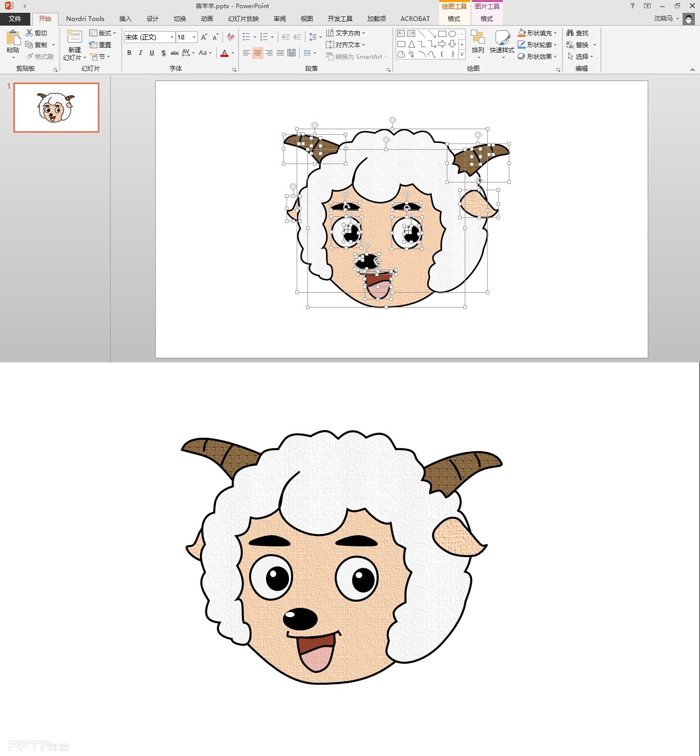Select the oval shape in shapes gallery
Image resolution: width=700 pixels, height=756 pixels.
coord(452,34)
